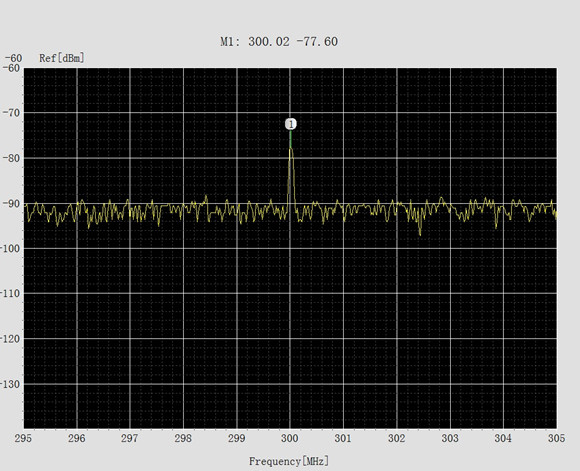Image resolution: width=580 pixels, height=471 pixels.
Task: Click the Ref[dBm] axis label
Action: click(x=62, y=58)
